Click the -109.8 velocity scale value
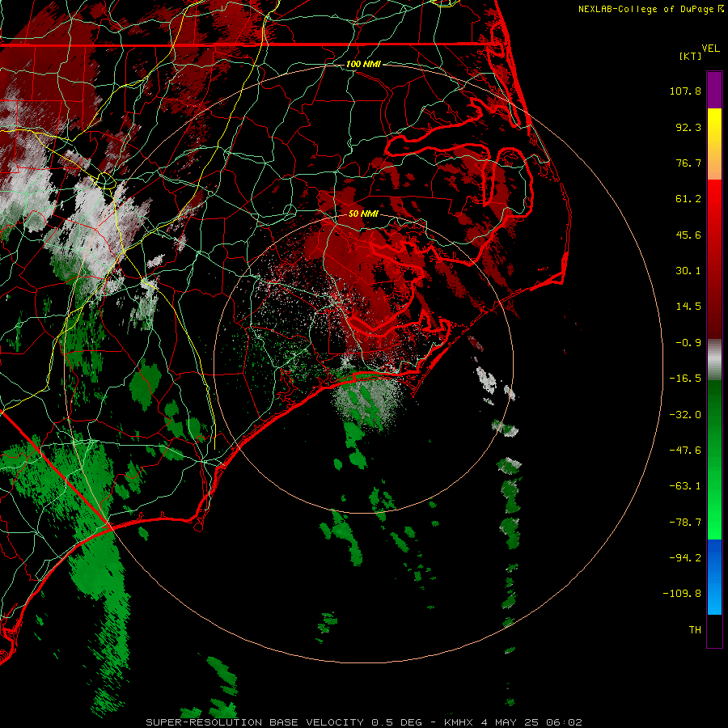Viewport: 728px width, 728px height. 682,594
